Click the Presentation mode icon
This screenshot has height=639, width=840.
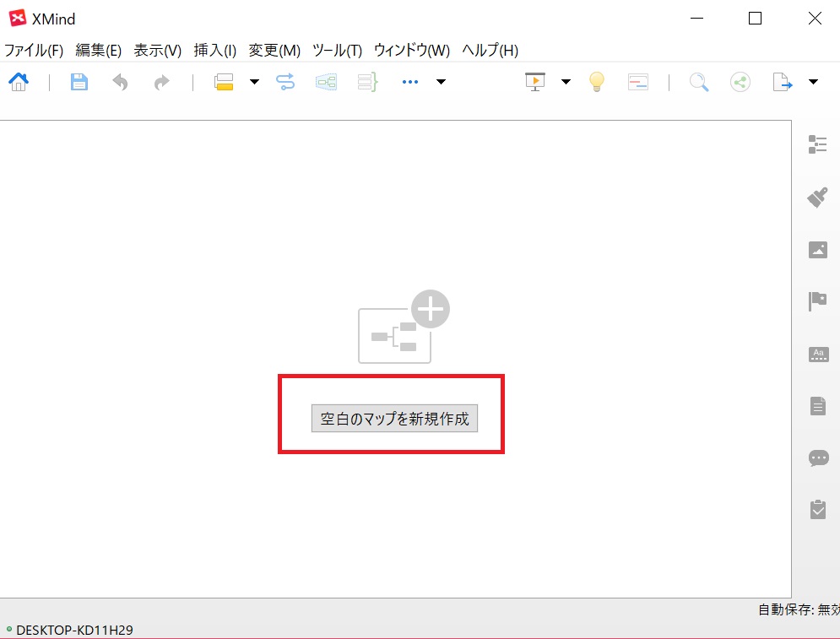tap(535, 82)
